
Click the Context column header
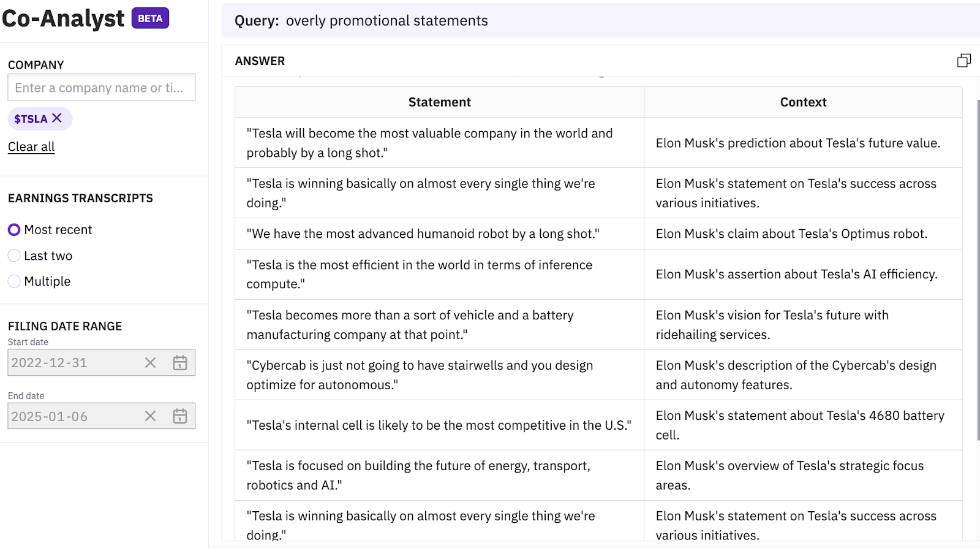click(803, 102)
